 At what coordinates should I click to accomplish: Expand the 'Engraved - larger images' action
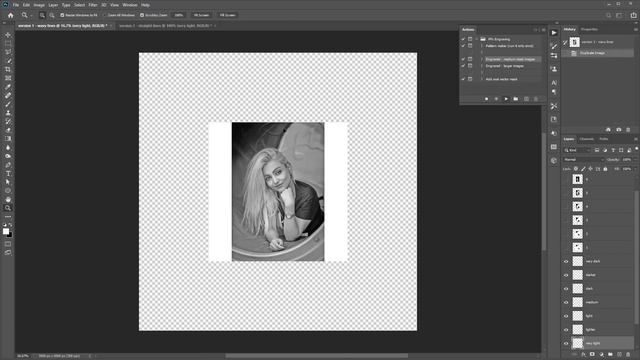coord(482,66)
